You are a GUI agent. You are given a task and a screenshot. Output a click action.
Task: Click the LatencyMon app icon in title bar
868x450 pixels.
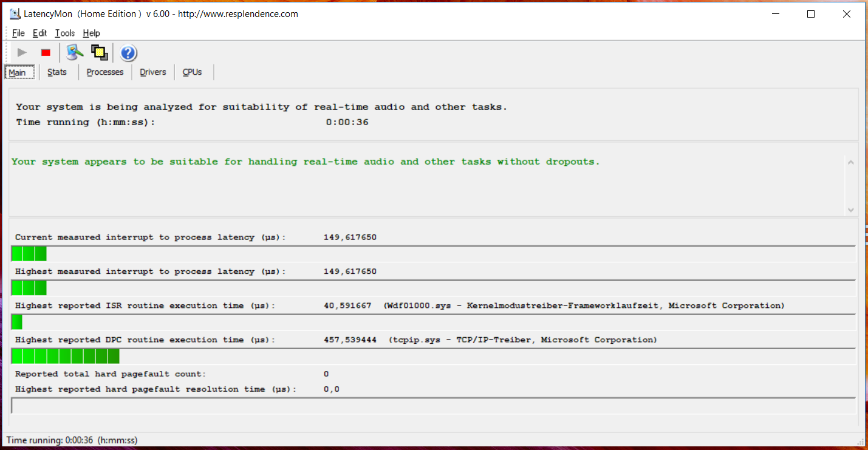tap(15, 14)
